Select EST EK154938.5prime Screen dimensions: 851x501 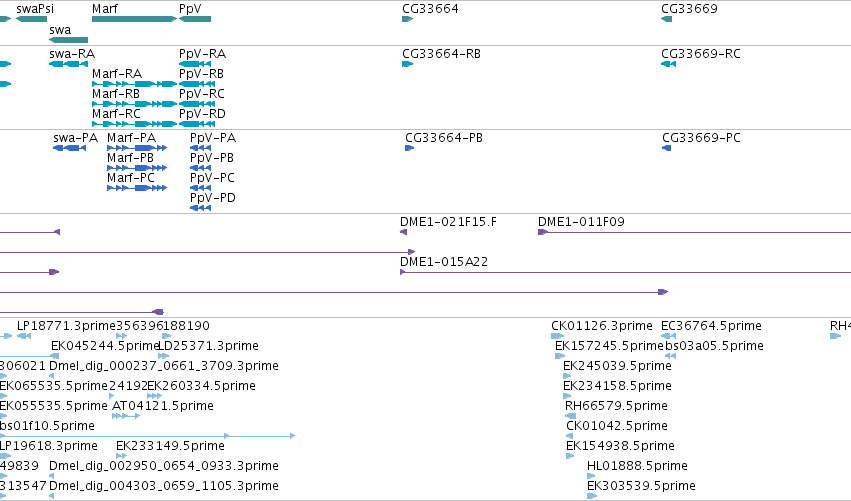[x=620, y=446]
